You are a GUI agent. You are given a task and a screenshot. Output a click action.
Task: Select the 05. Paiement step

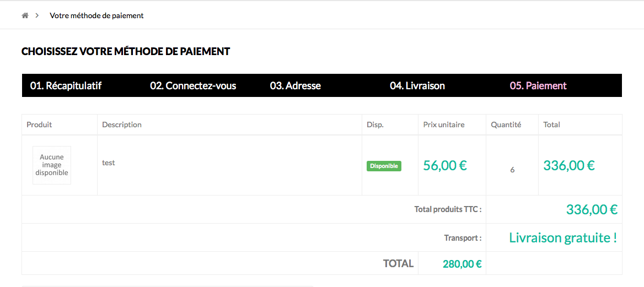[x=538, y=86]
